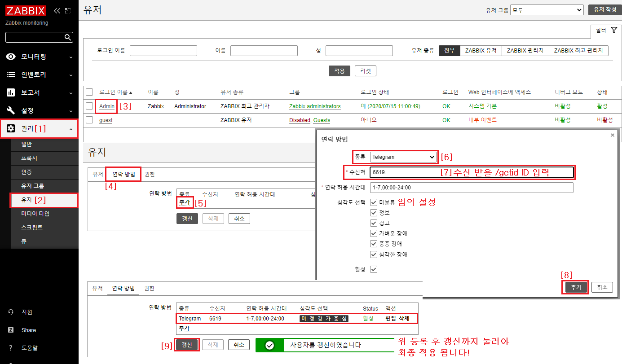The width and height of the screenshot is (622, 364).
Task: Click the 로그인 이름 filter input field
Action: click(x=163, y=51)
